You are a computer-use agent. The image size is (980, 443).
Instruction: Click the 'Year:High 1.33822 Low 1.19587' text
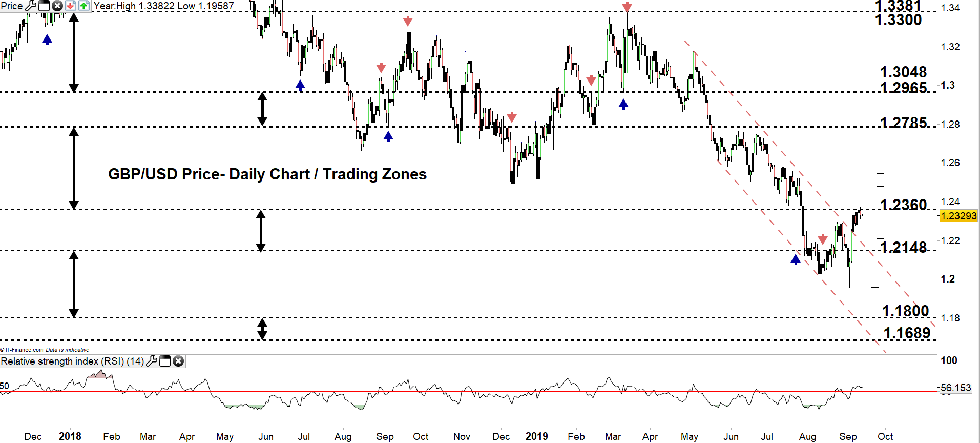click(x=164, y=6)
